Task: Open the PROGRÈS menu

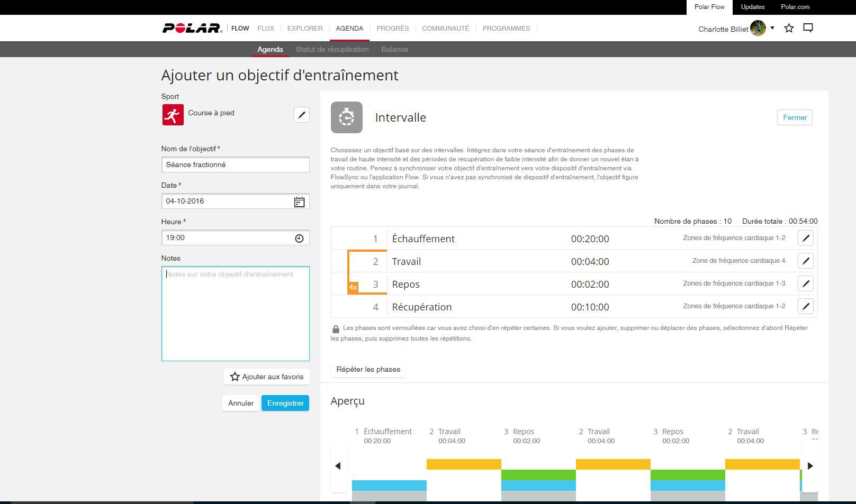Action: [x=392, y=29]
